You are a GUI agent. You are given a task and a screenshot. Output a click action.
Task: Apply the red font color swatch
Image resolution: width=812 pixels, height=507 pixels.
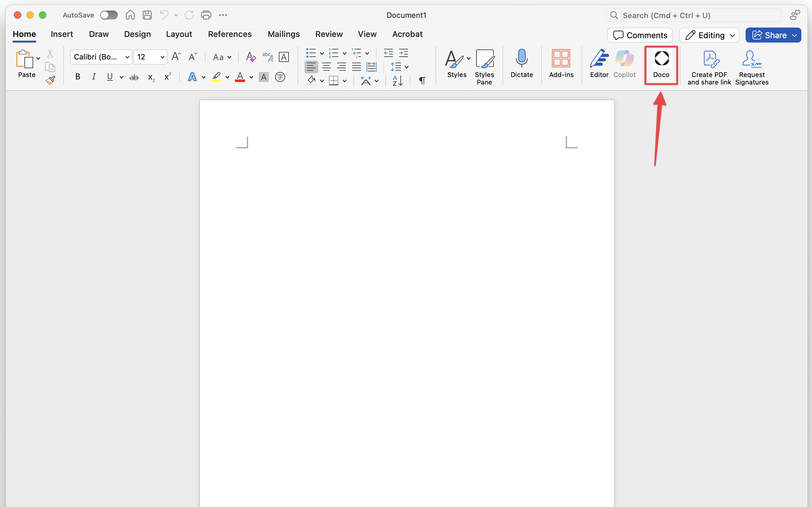pos(240,77)
